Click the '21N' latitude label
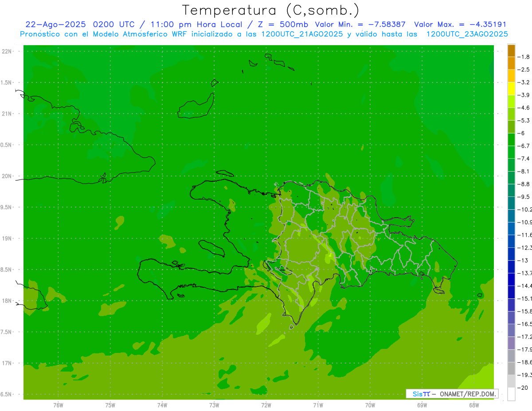The height and width of the screenshot is (411, 532). point(8,114)
